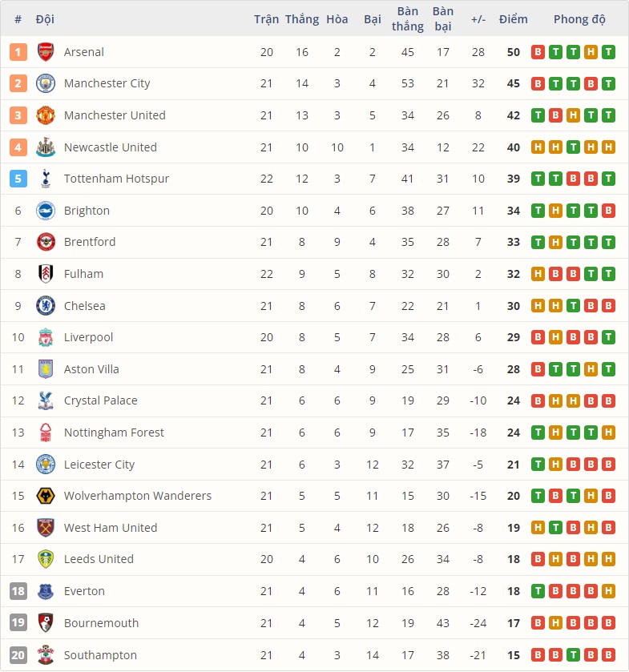Click the Fulham team name
This screenshot has height=672, width=629.
tap(83, 273)
